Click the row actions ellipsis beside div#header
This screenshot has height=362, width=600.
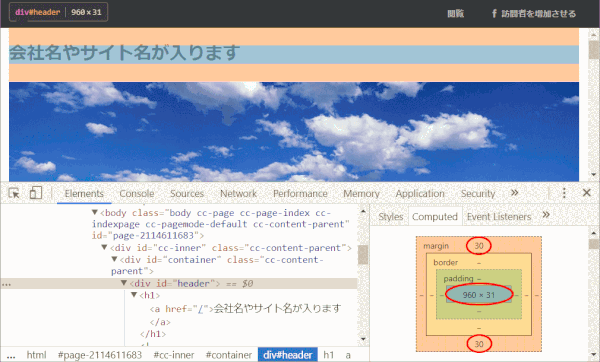pyautogui.click(x=7, y=284)
